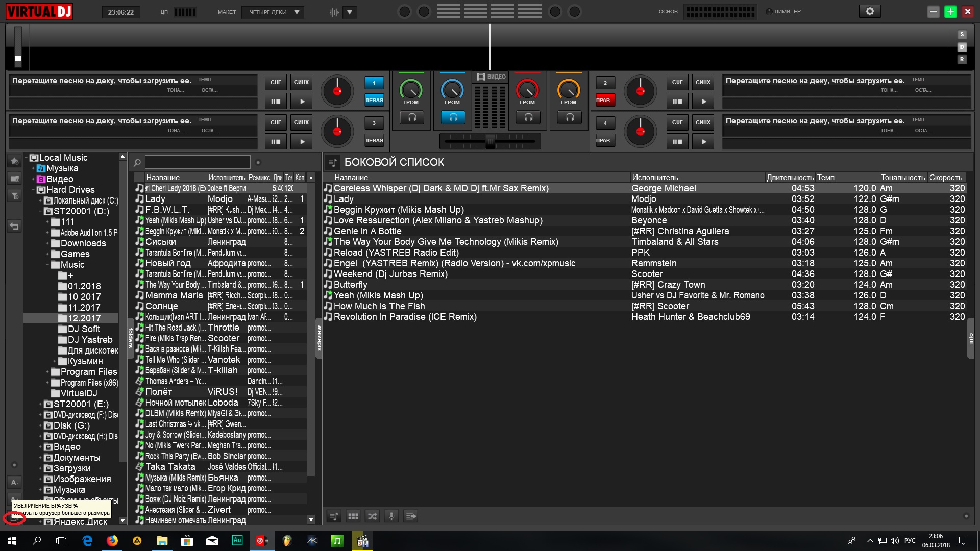Click the СИНХ sync button on deck 2

[703, 82]
